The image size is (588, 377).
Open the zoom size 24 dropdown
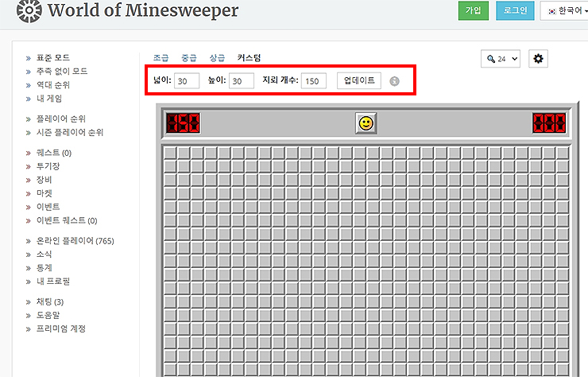tap(501, 59)
